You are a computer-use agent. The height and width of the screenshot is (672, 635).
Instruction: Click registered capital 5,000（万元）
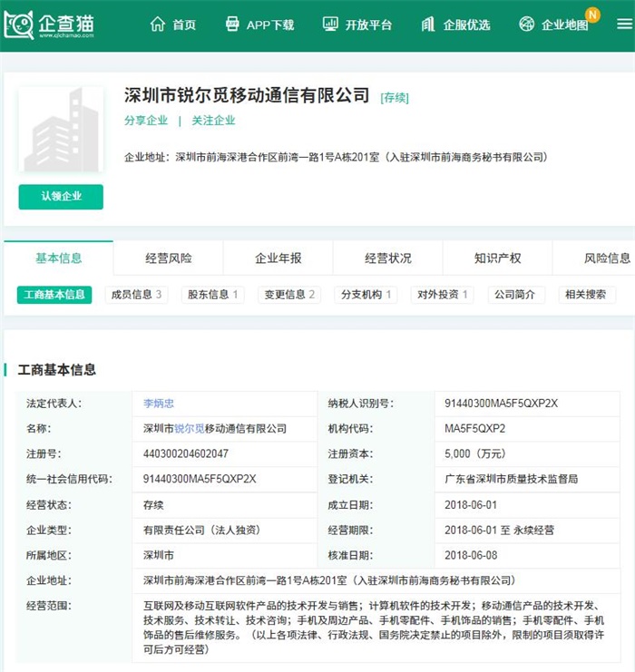(475, 453)
